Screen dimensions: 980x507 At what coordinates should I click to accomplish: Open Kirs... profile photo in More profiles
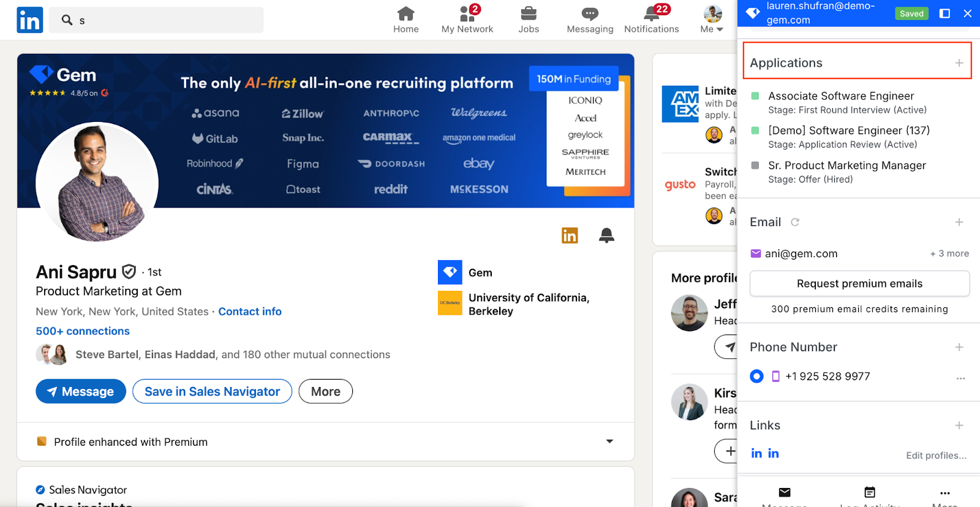tap(689, 402)
